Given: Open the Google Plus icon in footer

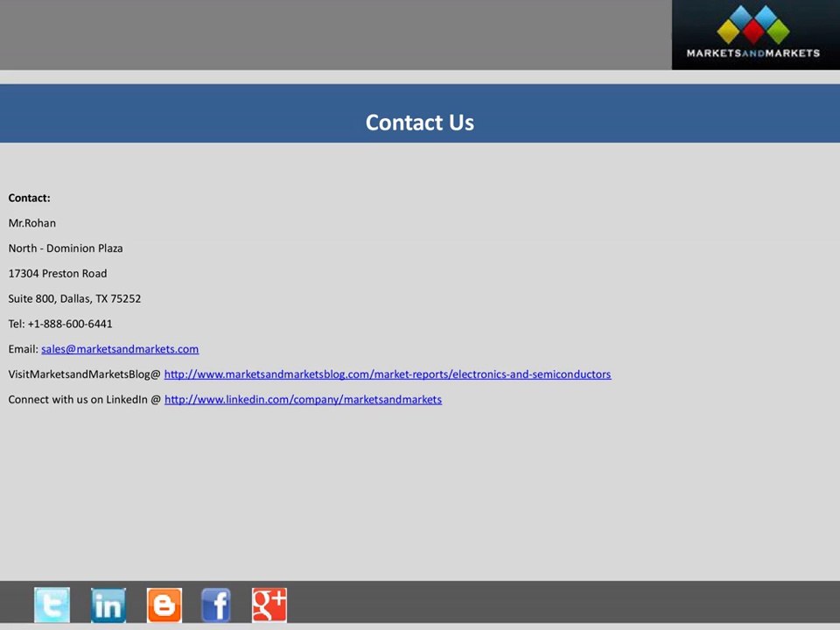Looking at the screenshot, I should click(269, 605).
